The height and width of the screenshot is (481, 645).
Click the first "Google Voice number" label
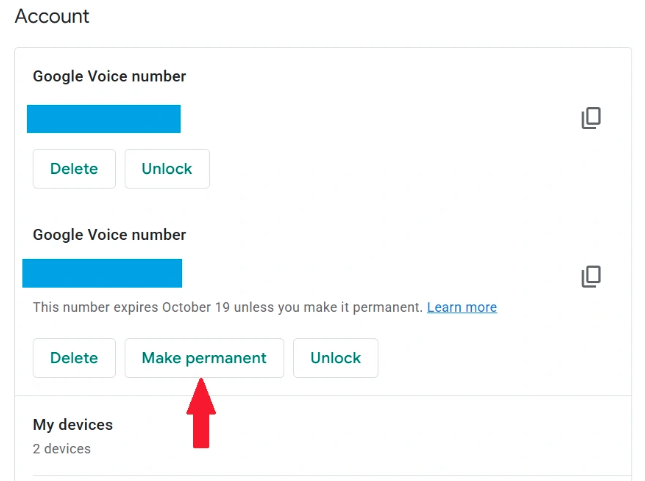pos(110,76)
